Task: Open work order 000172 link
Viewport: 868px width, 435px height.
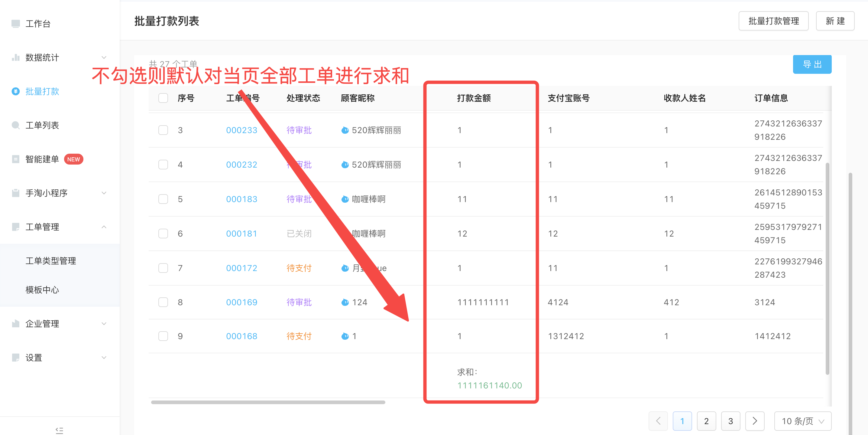Action: [x=241, y=268]
